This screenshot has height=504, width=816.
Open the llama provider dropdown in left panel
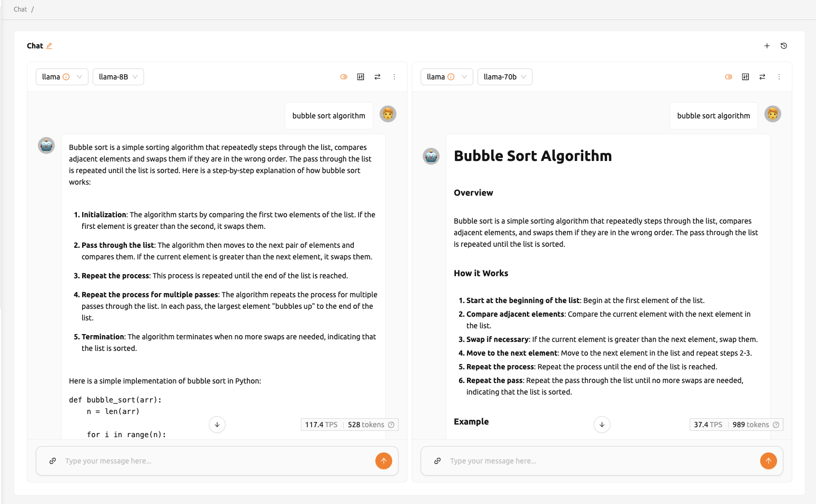62,77
